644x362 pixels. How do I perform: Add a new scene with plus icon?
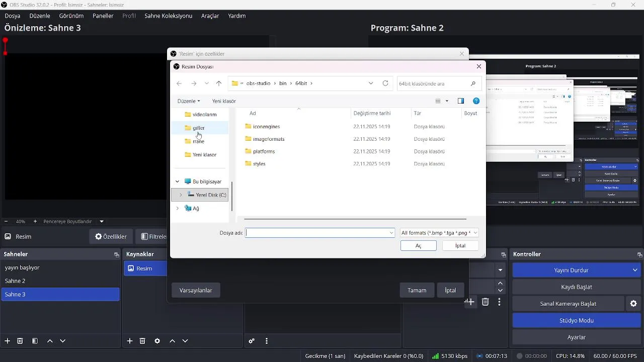tap(7, 341)
